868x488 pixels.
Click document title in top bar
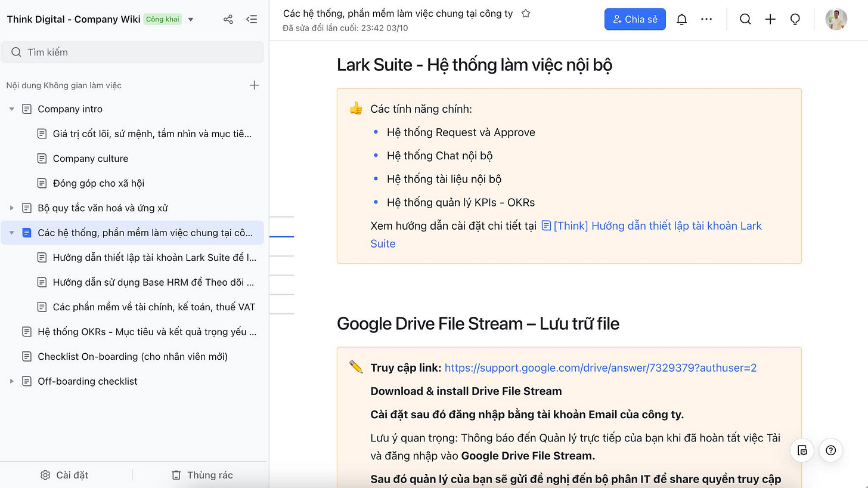pyautogui.click(x=398, y=13)
